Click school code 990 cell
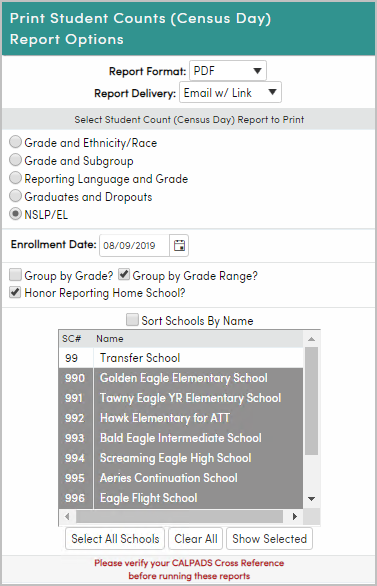This screenshot has height=586, width=377. coord(76,378)
